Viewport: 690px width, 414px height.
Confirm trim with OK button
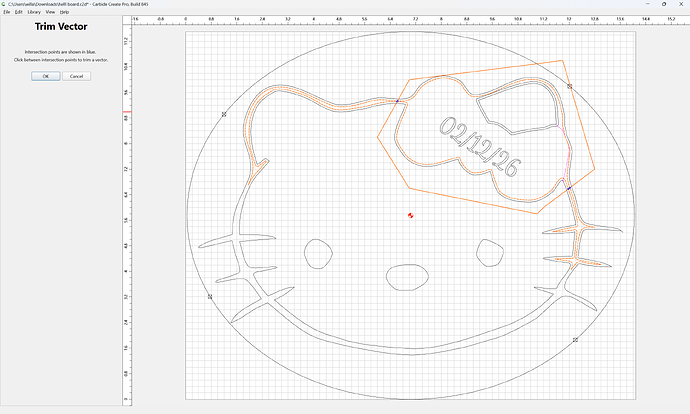(x=46, y=76)
